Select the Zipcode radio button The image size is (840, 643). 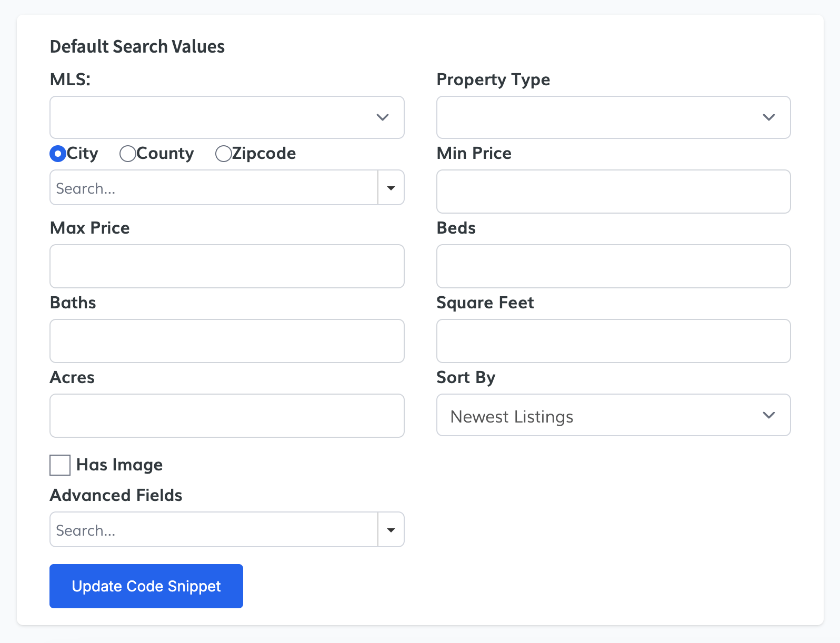(x=223, y=154)
